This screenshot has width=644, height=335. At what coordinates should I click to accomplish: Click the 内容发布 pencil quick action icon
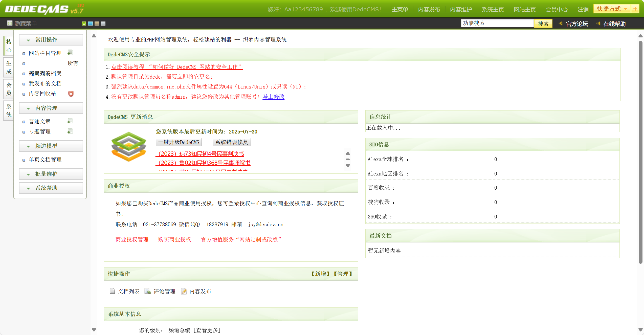tap(184, 291)
